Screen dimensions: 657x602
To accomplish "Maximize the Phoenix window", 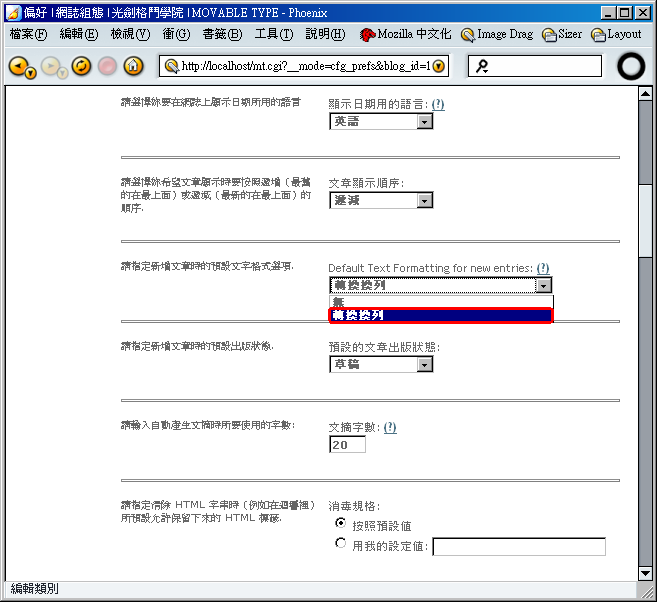I will tap(624, 13).
